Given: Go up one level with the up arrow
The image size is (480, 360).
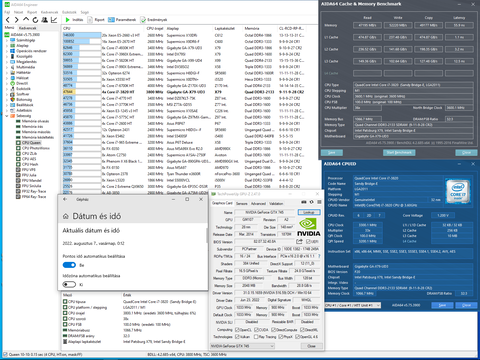Looking at the screenshot, I should pos(26,20).
